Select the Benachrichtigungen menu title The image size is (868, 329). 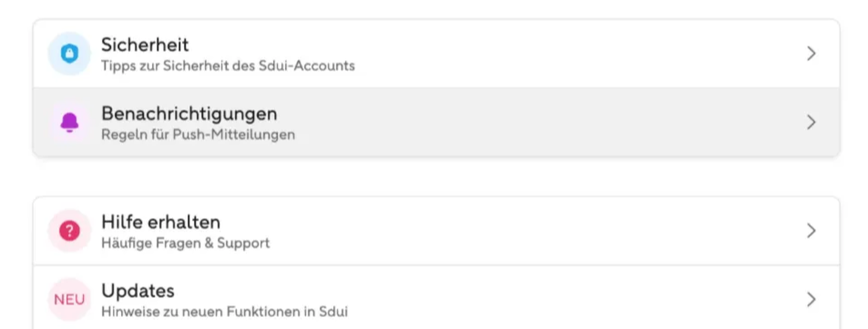click(x=189, y=114)
